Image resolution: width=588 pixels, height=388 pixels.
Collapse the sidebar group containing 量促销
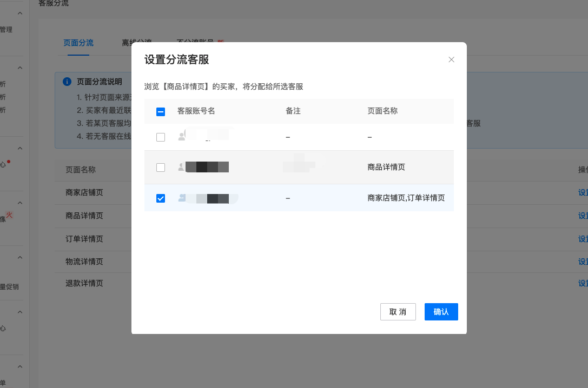pyautogui.click(x=20, y=258)
